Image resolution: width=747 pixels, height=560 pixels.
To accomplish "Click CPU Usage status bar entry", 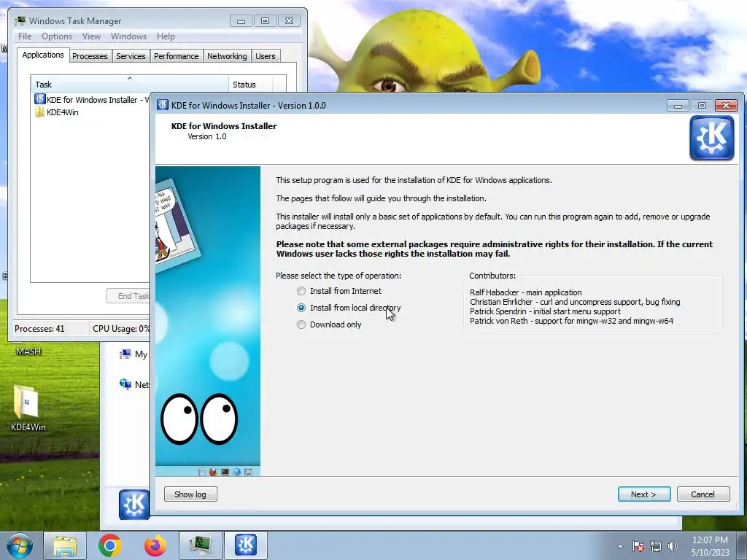I will coord(120,329).
